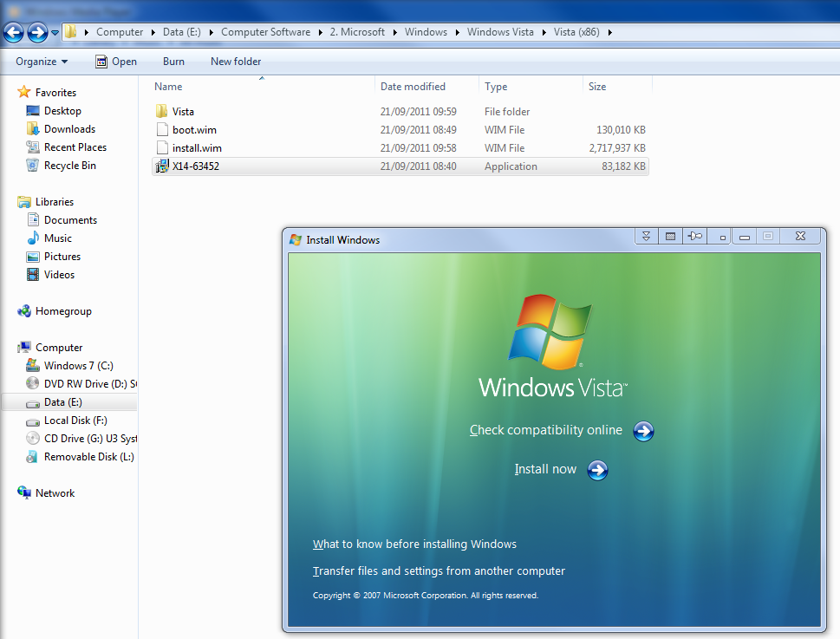Click the keyboard-grid title bar button

click(x=670, y=236)
